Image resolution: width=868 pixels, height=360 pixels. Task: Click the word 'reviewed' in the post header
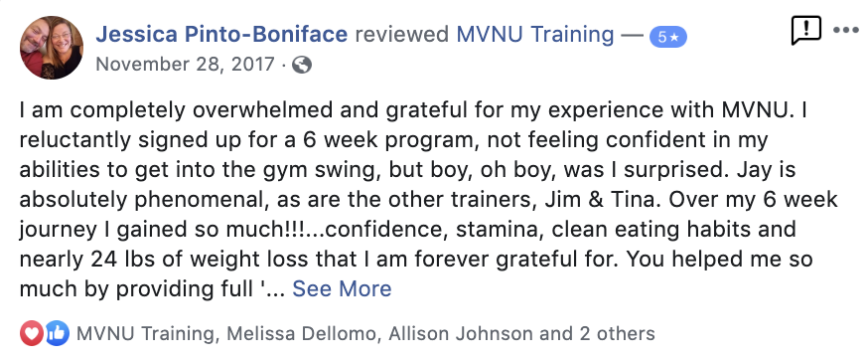pyautogui.click(x=402, y=35)
